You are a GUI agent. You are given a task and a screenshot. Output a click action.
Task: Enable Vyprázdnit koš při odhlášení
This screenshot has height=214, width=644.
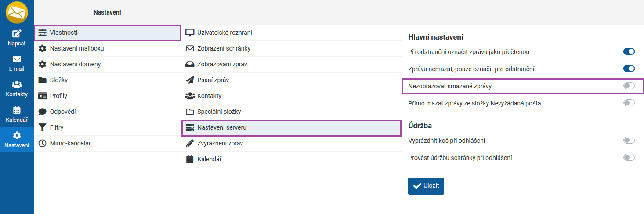pyautogui.click(x=629, y=141)
